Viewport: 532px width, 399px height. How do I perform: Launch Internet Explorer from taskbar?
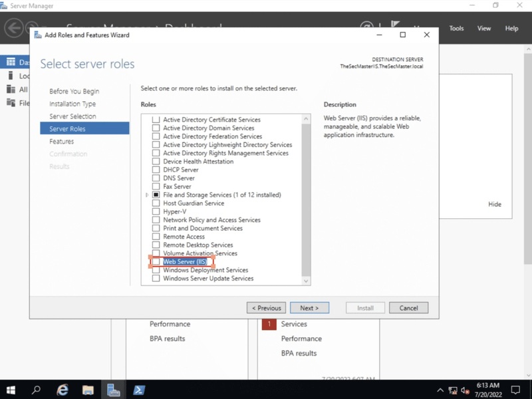point(63,390)
